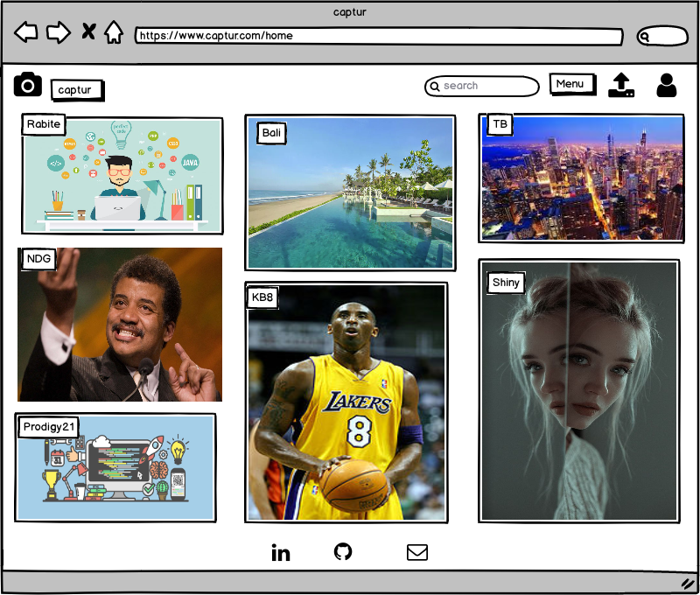This screenshot has height=595, width=700.
Task: Go to browser home icon
Action: (x=114, y=32)
